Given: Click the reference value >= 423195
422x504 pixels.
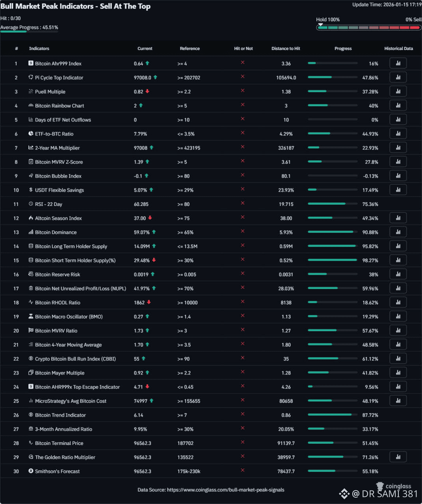Looking at the screenshot, I should [x=189, y=148].
